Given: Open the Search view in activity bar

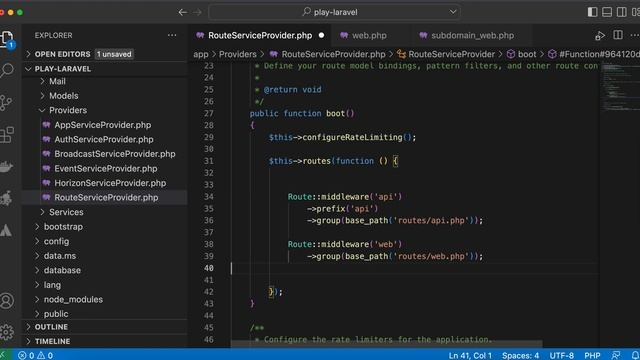Looking at the screenshot, I should pos(7,70).
